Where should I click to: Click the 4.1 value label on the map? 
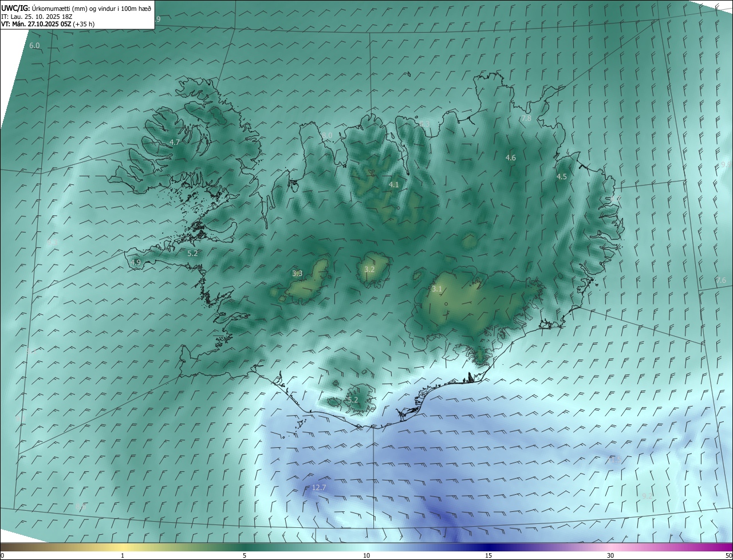pyautogui.click(x=393, y=185)
